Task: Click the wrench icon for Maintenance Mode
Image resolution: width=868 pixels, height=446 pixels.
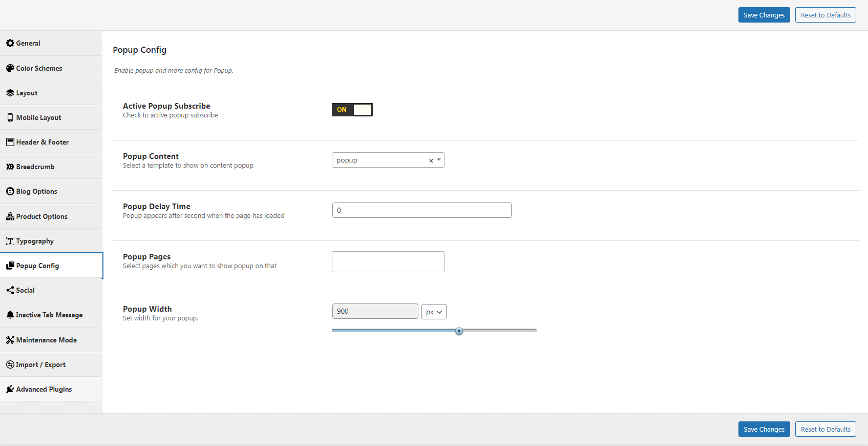Action: [10, 340]
